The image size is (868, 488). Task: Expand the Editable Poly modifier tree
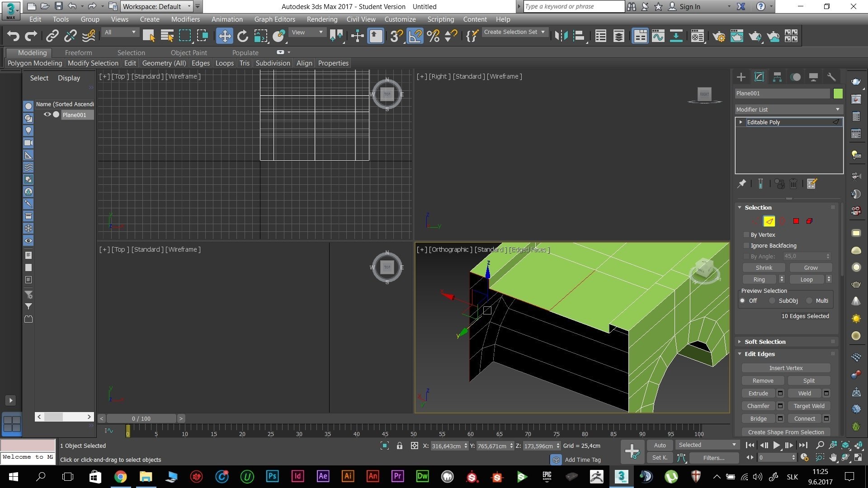pos(741,122)
